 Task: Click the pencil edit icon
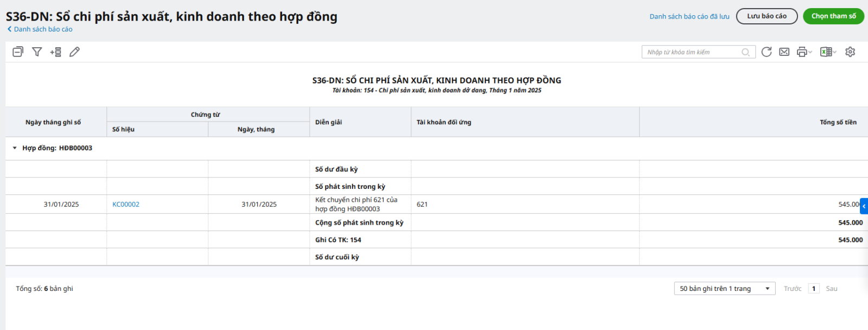[75, 52]
